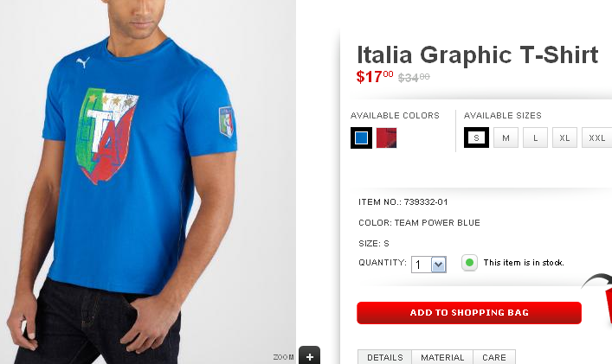
Task: Select the blue color swatch
Action: [x=361, y=137]
